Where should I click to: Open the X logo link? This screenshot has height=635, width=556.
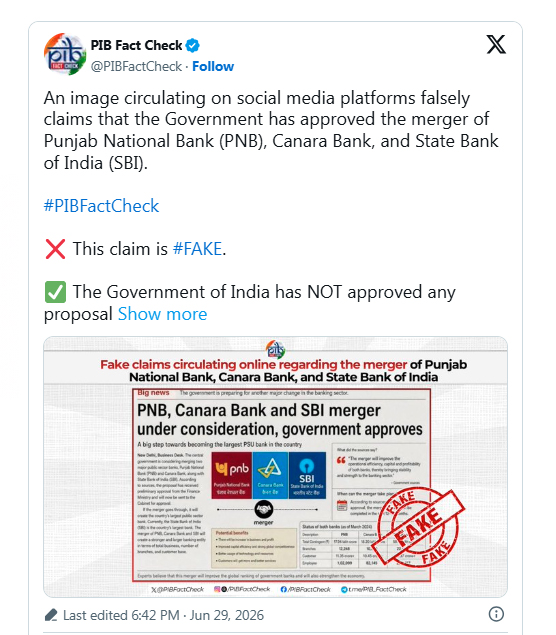tap(496, 45)
